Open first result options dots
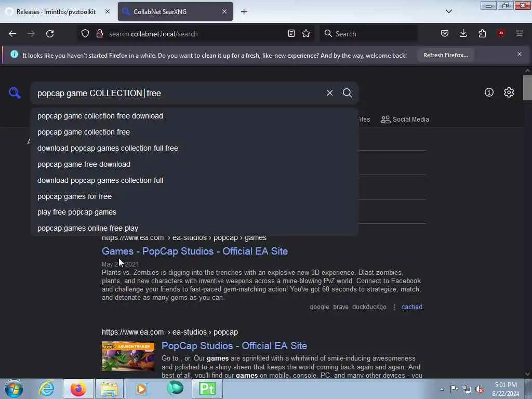 (394, 307)
